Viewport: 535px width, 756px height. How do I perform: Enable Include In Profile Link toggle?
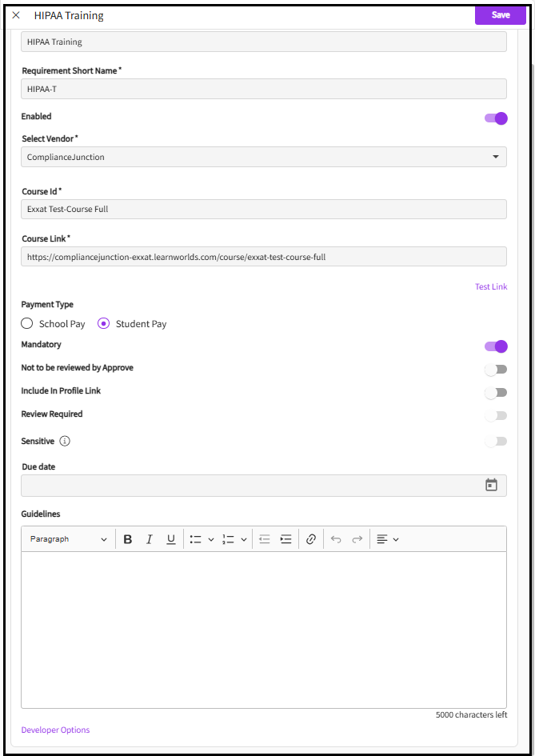point(496,392)
